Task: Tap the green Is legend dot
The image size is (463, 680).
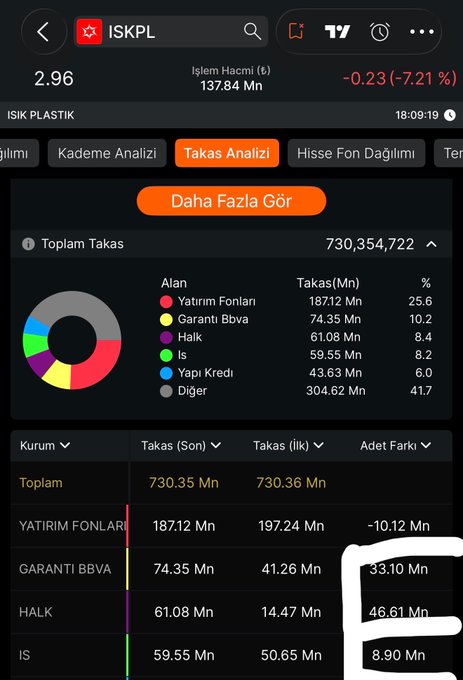Action: [x=166, y=355]
